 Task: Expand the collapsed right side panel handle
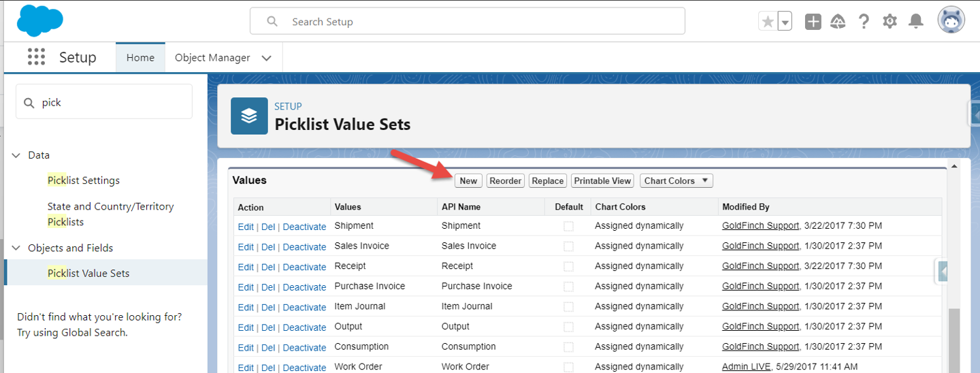coord(942,272)
